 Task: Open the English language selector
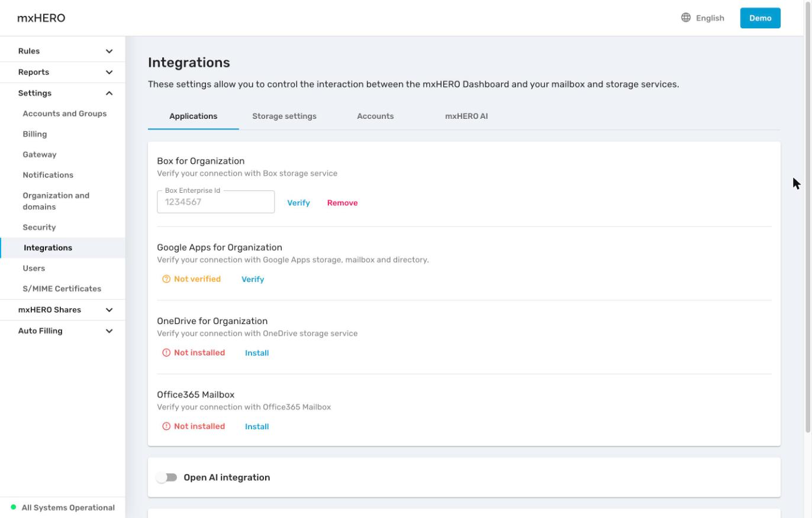(x=703, y=18)
